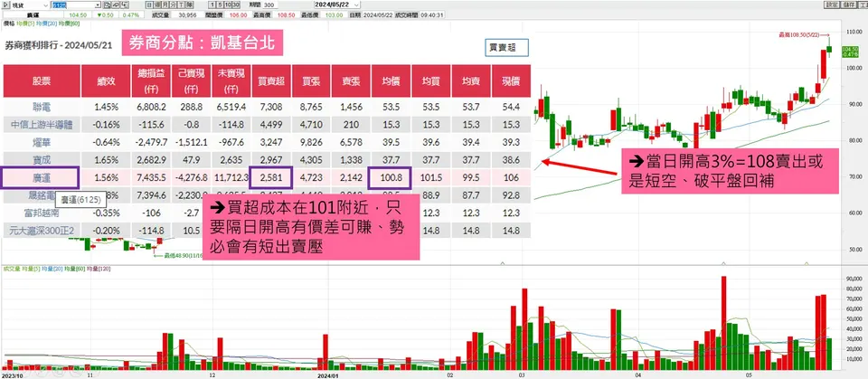Click the 總損益 column header

[x=151, y=81]
